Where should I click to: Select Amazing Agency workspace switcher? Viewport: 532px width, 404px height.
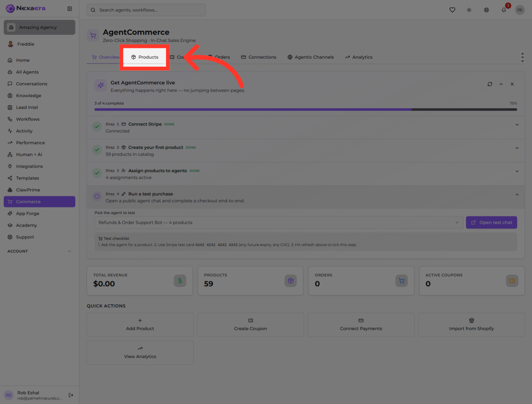[39, 27]
